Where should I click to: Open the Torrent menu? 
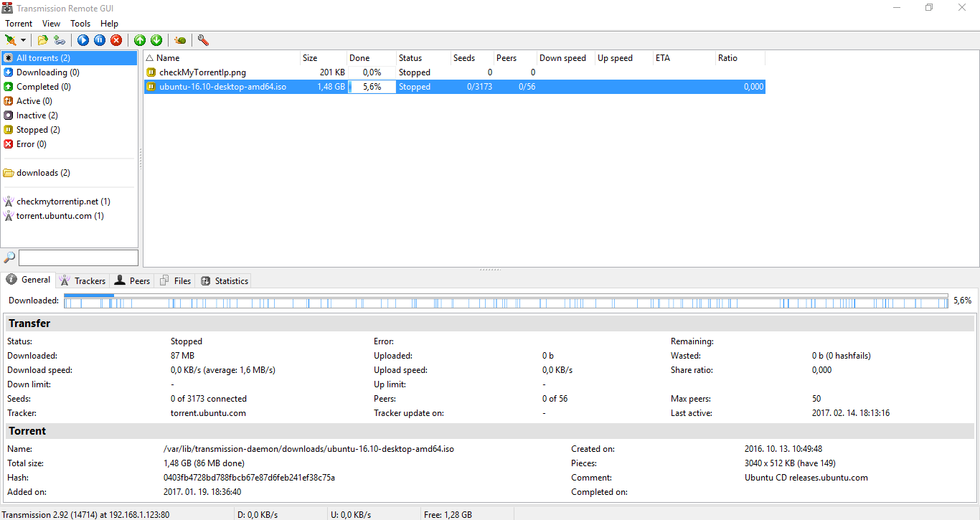(x=19, y=24)
